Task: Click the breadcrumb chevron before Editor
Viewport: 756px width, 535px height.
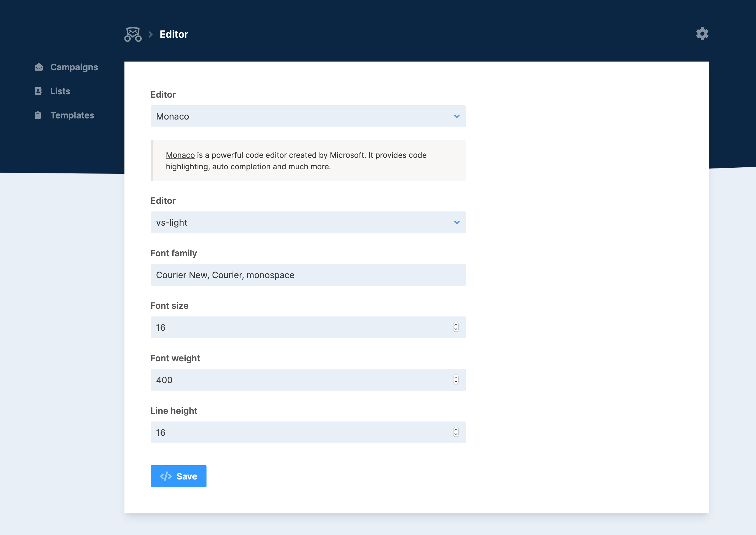Action: tap(150, 34)
